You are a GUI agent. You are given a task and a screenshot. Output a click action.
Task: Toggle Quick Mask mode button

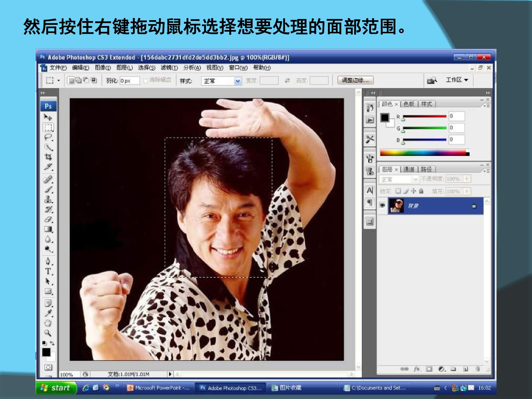click(x=48, y=367)
